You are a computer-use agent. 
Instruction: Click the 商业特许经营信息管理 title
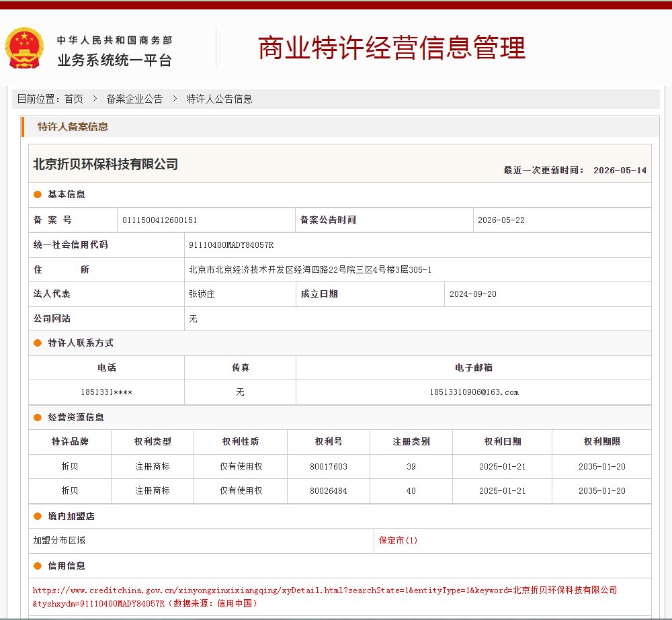tap(392, 48)
